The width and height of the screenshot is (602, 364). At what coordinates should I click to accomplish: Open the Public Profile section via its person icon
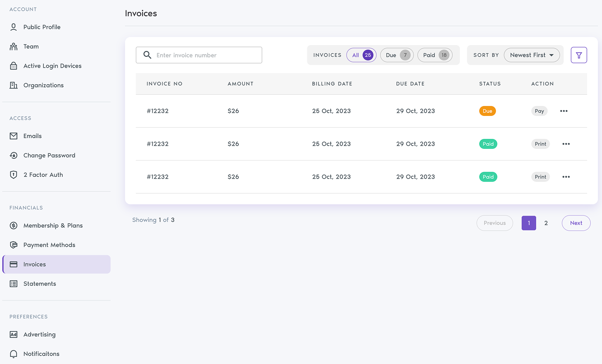click(x=13, y=27)
